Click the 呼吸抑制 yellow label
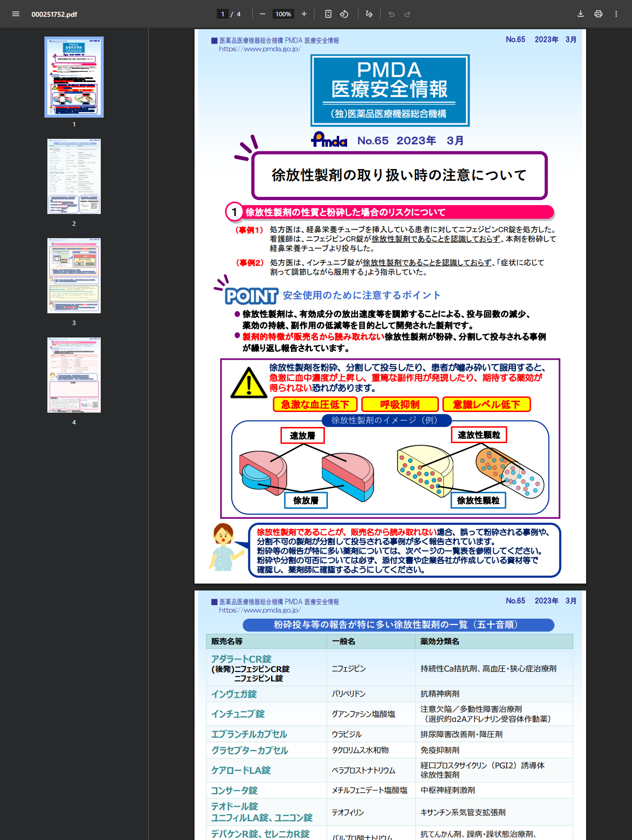The width and height of the screenshot is (632, 840). [x=400, y=405]
